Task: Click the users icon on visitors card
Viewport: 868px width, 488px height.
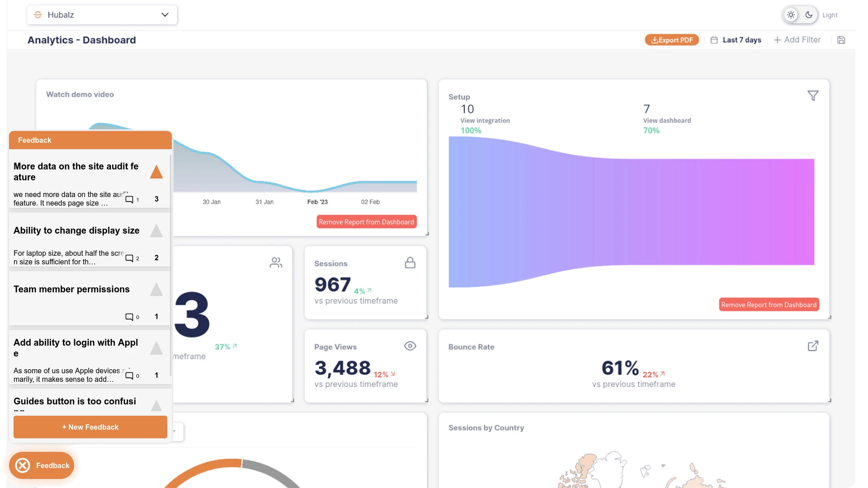Action: pos(276,263)
